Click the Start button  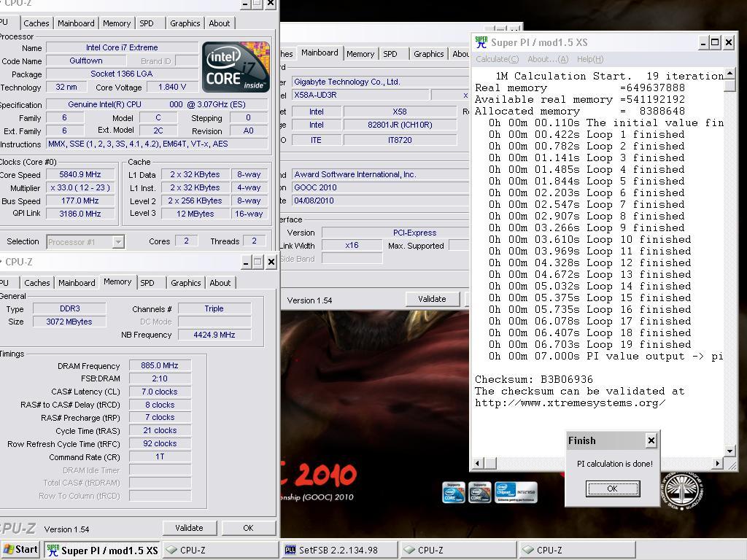click(20, 550)
